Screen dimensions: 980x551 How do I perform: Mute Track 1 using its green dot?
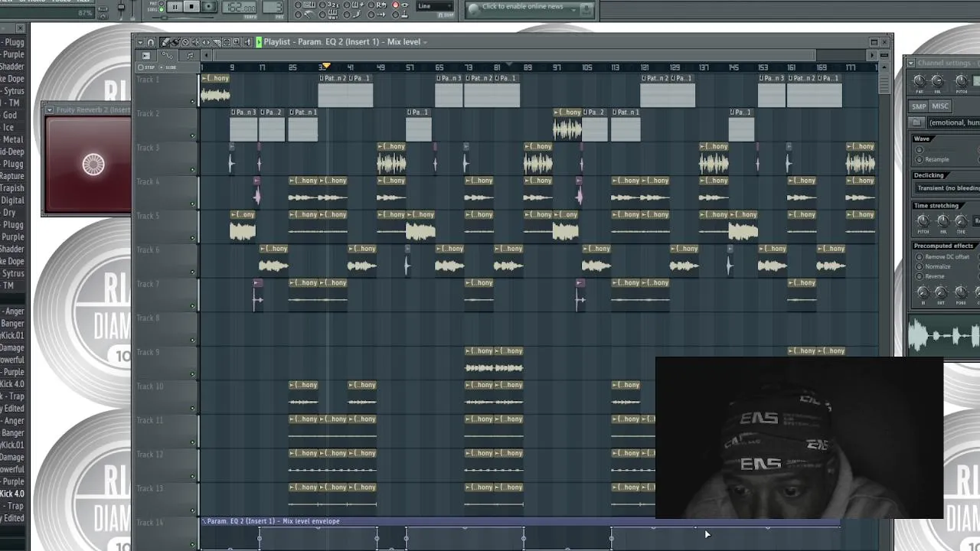point(193,102)
